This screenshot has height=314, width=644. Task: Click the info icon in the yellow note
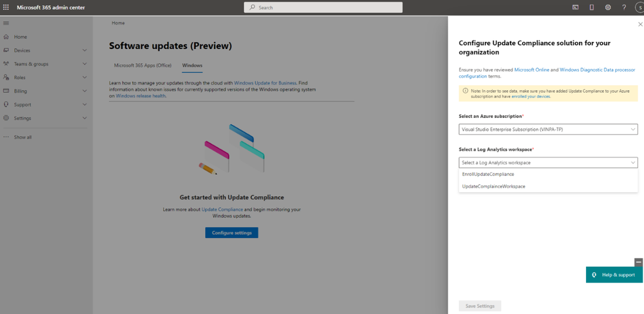pos(465,90)
